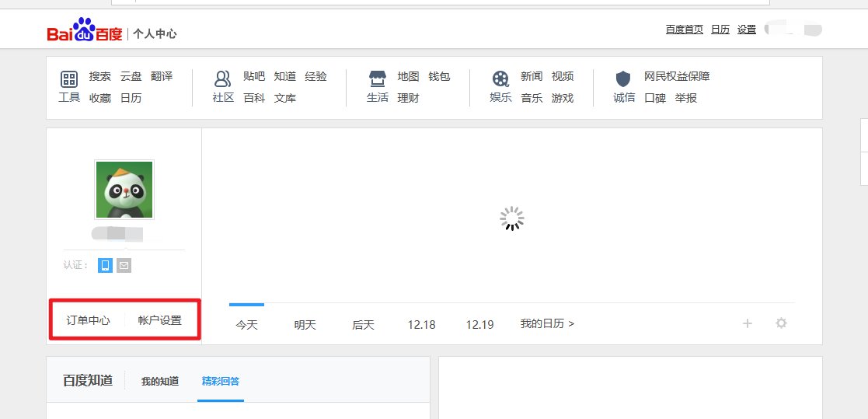The width and height of the screenshot is (868, 419).
Task: Open 网民权益保障 link
Action: (677, 76)
